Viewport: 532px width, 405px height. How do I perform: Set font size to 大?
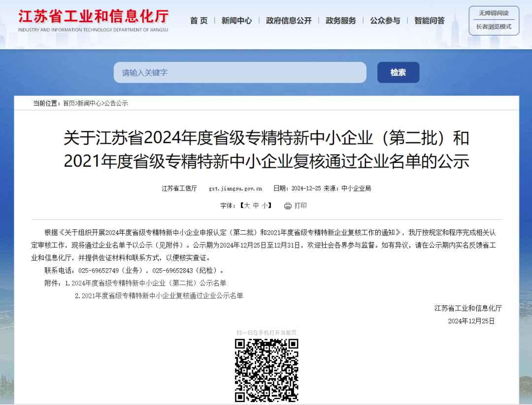247,206
